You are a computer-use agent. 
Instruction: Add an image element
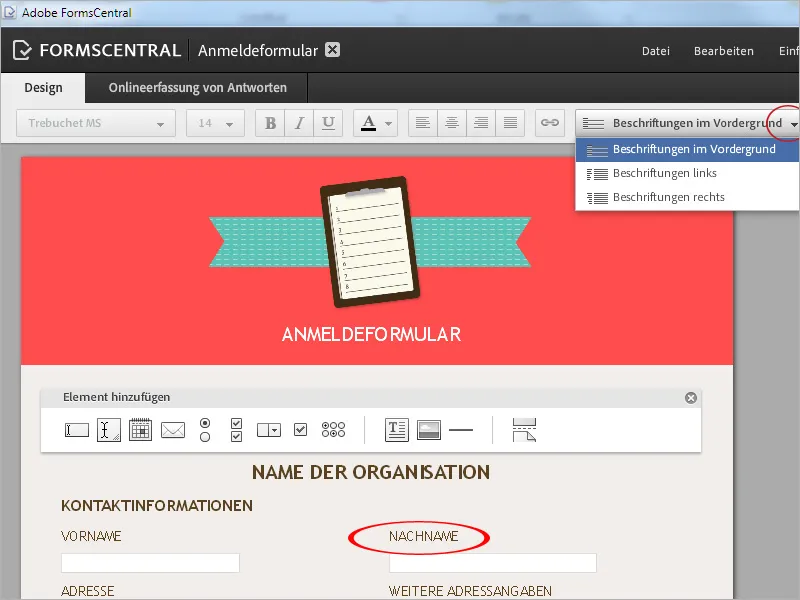(429, 430)
